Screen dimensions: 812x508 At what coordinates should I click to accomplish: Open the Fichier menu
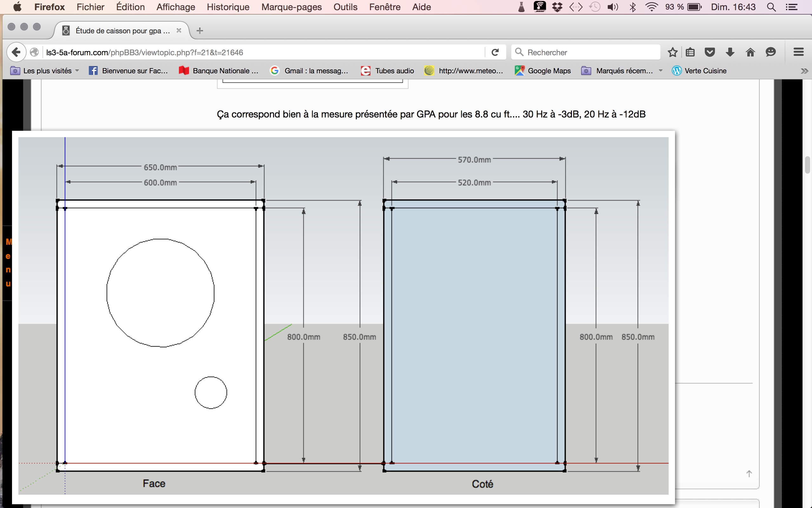click(x=90, y=7)
